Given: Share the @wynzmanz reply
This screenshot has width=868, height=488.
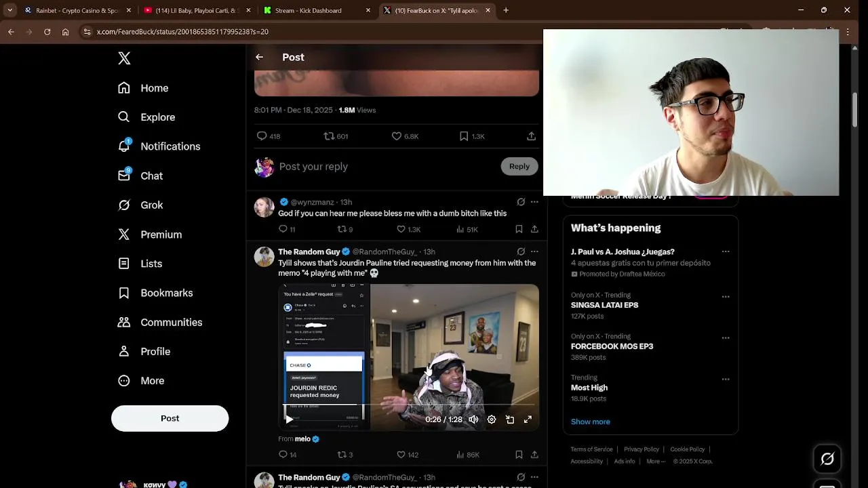Looking at the screenshot, I should [534, 229].
